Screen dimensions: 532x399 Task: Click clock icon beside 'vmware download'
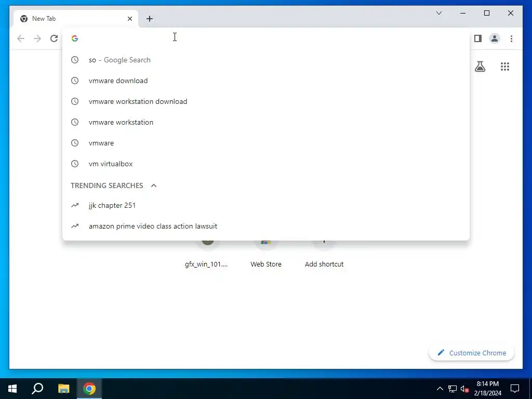(x=75, y=81)
